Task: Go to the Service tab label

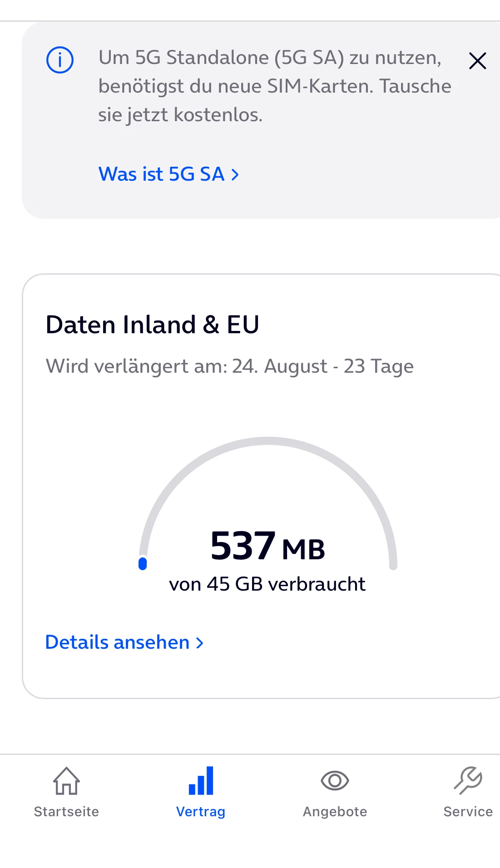Action: (x=468, y=812)
